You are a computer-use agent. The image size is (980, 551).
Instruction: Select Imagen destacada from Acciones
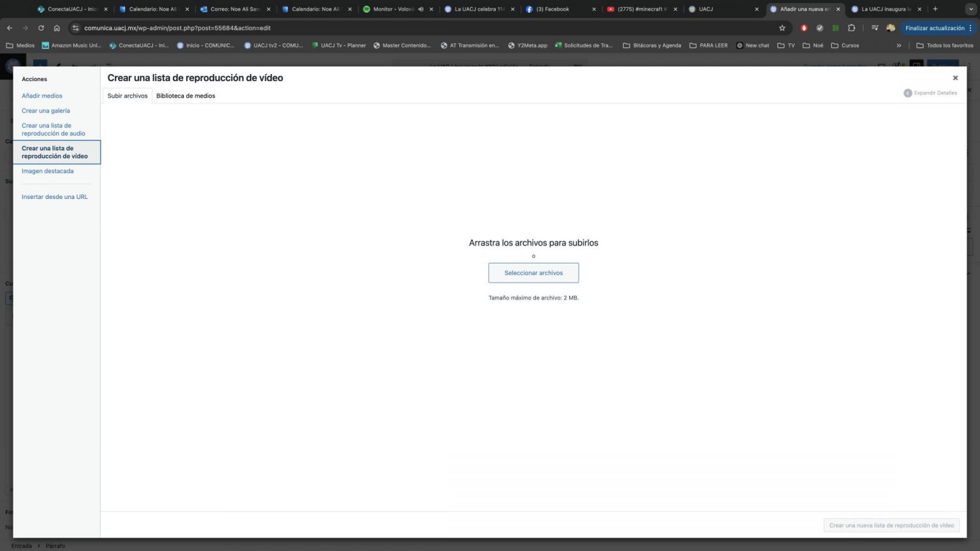47,171
